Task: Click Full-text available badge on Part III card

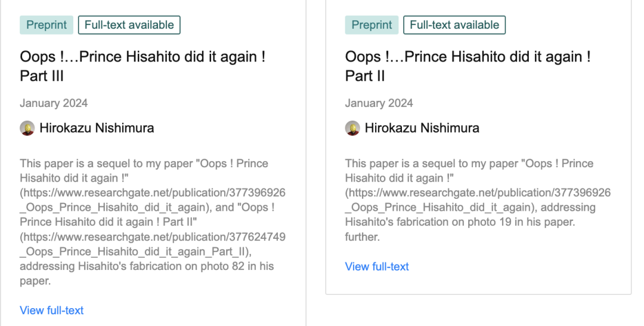Action: click(129, 25)
